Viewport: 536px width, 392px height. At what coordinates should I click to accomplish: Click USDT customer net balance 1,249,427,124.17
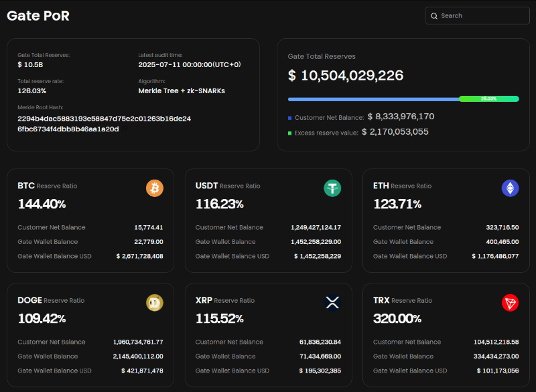(316, 227)
